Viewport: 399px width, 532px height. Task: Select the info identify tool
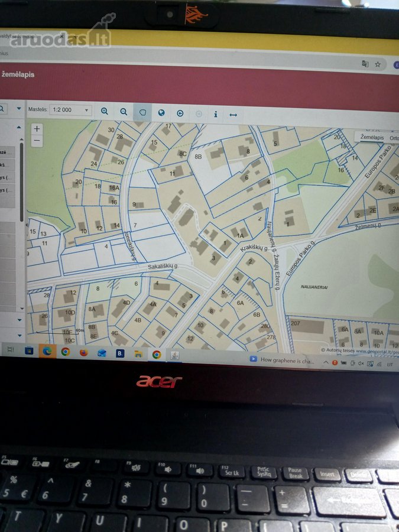(x=215, y=114)
